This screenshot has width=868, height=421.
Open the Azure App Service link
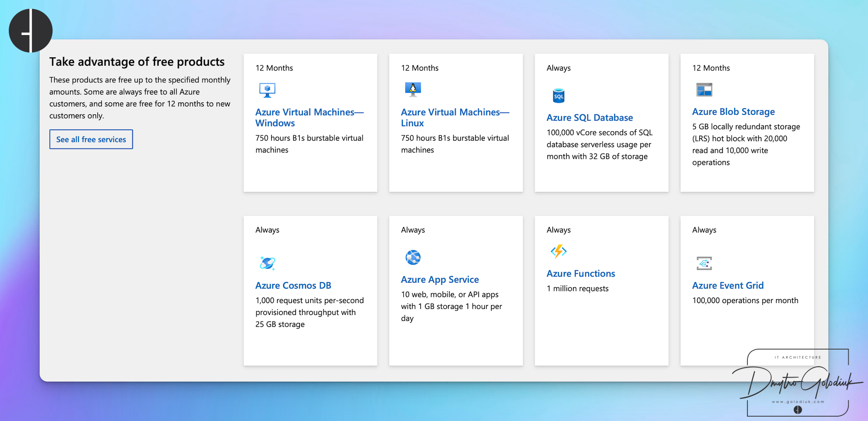440,279
